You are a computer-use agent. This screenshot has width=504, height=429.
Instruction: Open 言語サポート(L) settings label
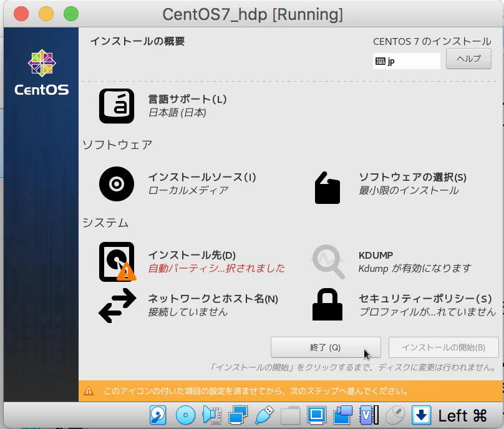tap(187, 99)
